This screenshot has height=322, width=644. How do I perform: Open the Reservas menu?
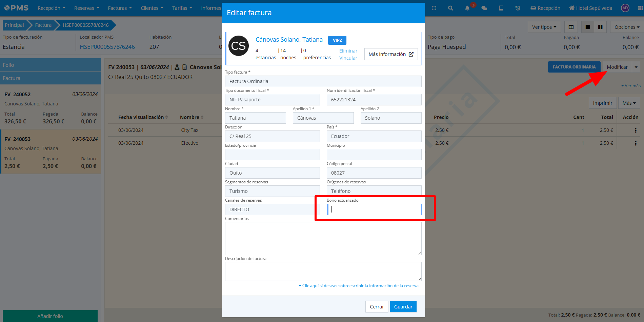[x=86, y=8]
